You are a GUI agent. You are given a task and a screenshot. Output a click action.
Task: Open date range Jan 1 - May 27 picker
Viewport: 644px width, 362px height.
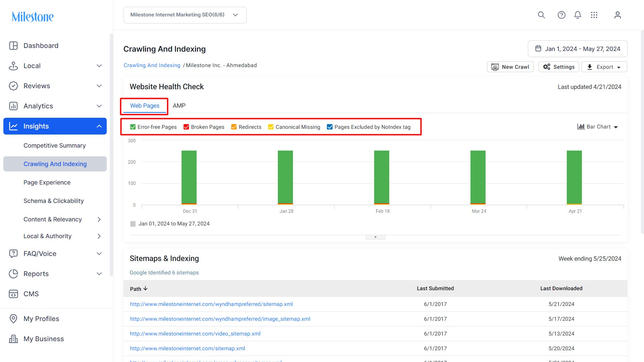(578, 49)
